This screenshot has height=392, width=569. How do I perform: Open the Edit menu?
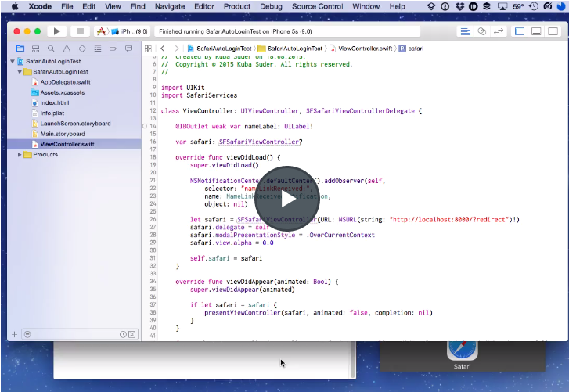tap(89, 6)
